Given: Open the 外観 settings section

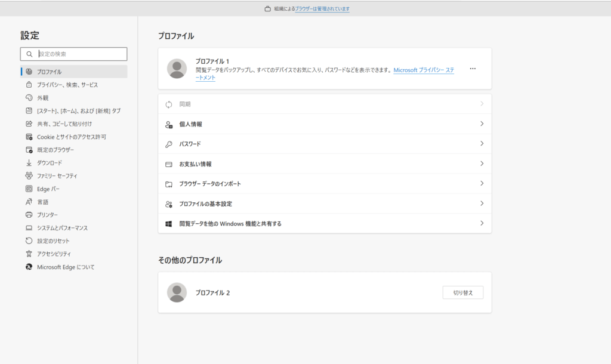Looking at the screenshot, I should 43,98.
